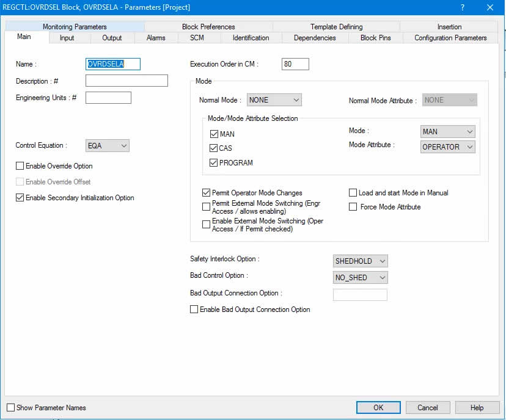Open the Alarms tab
The image size is (506, 420).
156,38
